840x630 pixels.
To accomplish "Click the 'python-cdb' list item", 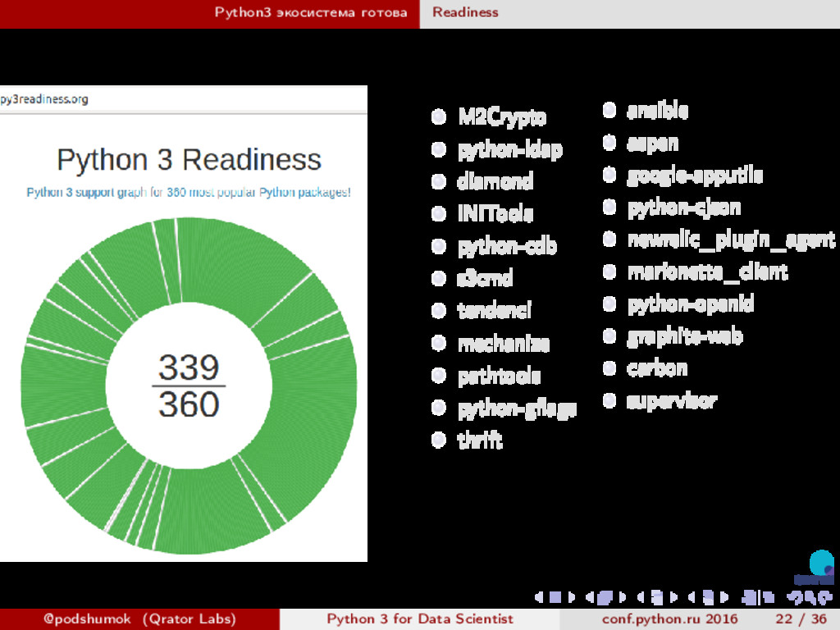I will tap(507, 246).
